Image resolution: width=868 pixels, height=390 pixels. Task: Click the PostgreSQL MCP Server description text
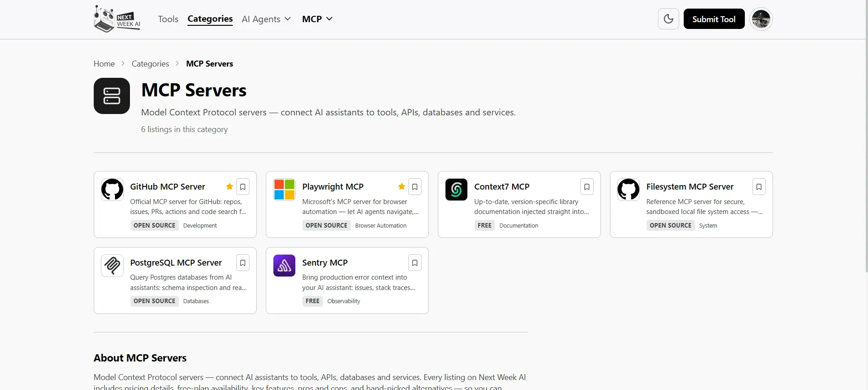coord(188,283)
